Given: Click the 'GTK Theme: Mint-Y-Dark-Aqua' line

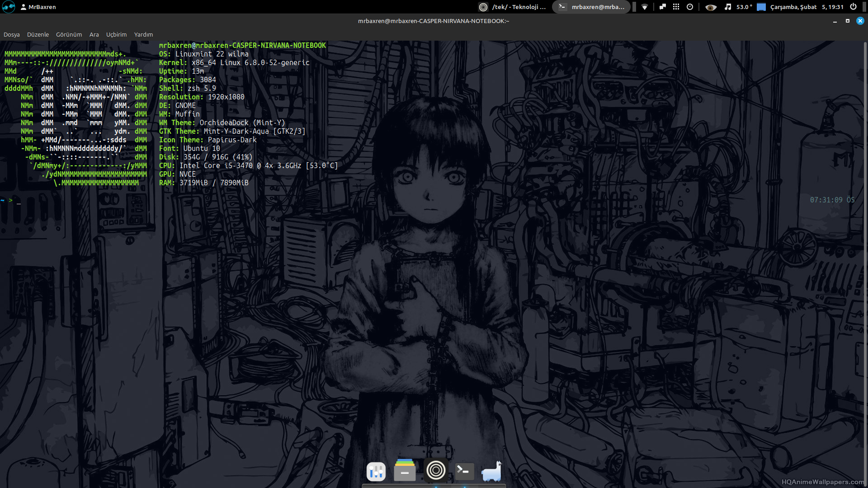Looking at the screenshot, I should [x=232, y=131].
